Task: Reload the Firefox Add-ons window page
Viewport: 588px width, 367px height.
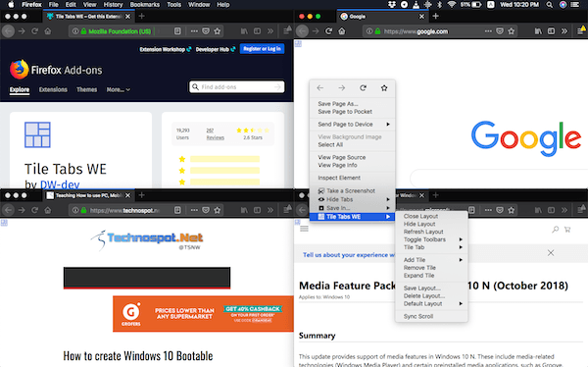Action: tap(34, 31)
